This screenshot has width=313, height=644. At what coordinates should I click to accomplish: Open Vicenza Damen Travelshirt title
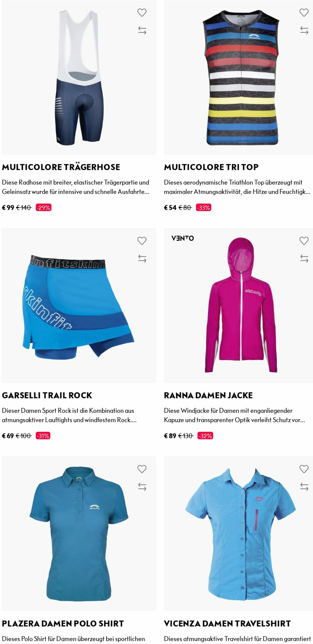tap(227, 623)
